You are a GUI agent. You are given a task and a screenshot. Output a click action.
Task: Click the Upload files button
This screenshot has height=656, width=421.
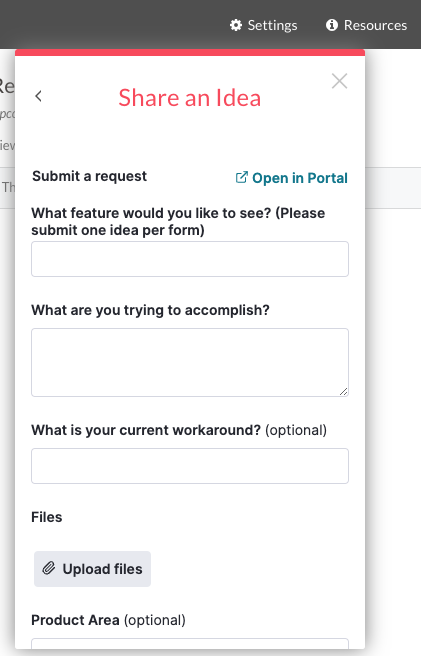coord(92,569)
